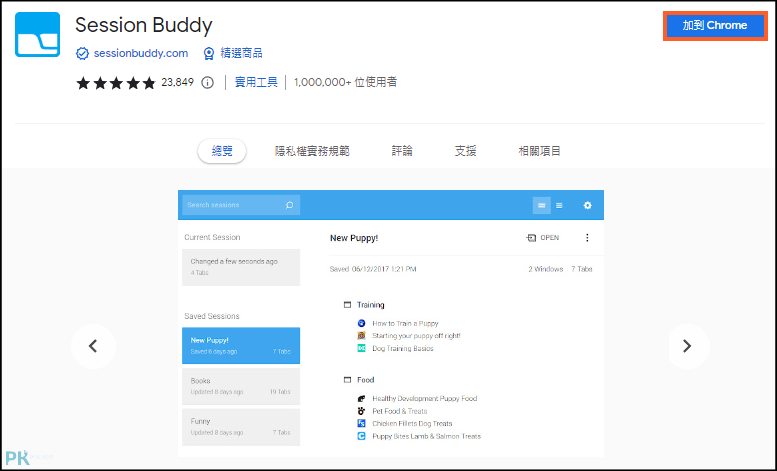This screenshot has height=471, width=777.
Task: Select the 總覽 tab
Action: click(x=222, y=151)
